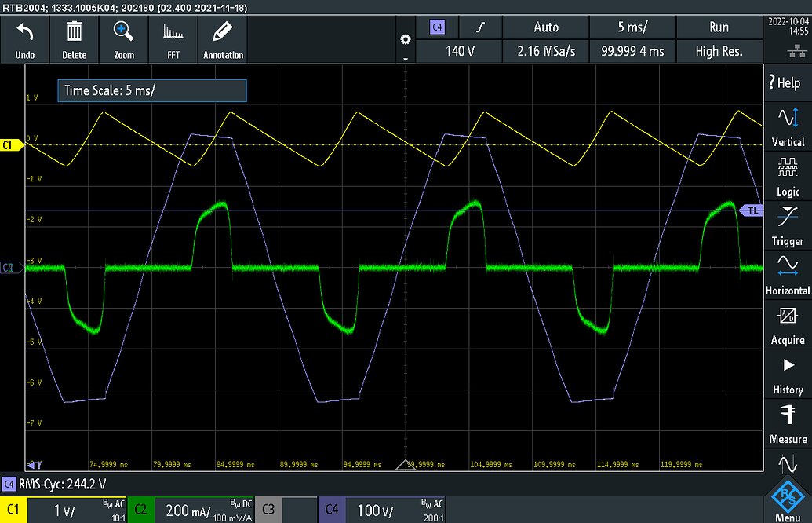
Task: Activate the Zoom magnifier tool
Action: click(x=123, y=31)
